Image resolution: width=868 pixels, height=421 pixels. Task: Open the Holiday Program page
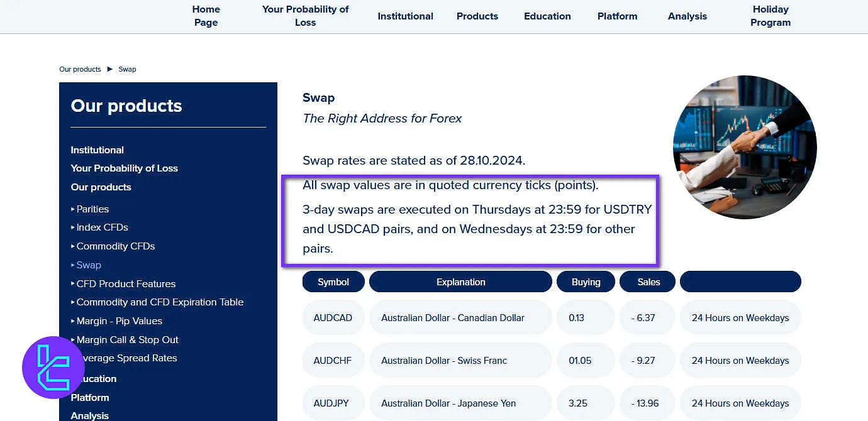pos(771,16)
